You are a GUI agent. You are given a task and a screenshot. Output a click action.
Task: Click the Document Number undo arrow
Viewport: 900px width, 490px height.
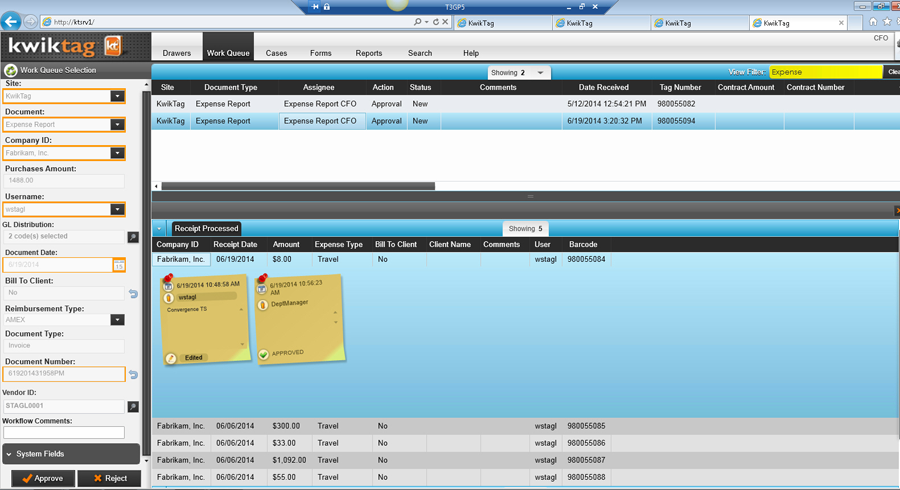click(x=133, y=375)
